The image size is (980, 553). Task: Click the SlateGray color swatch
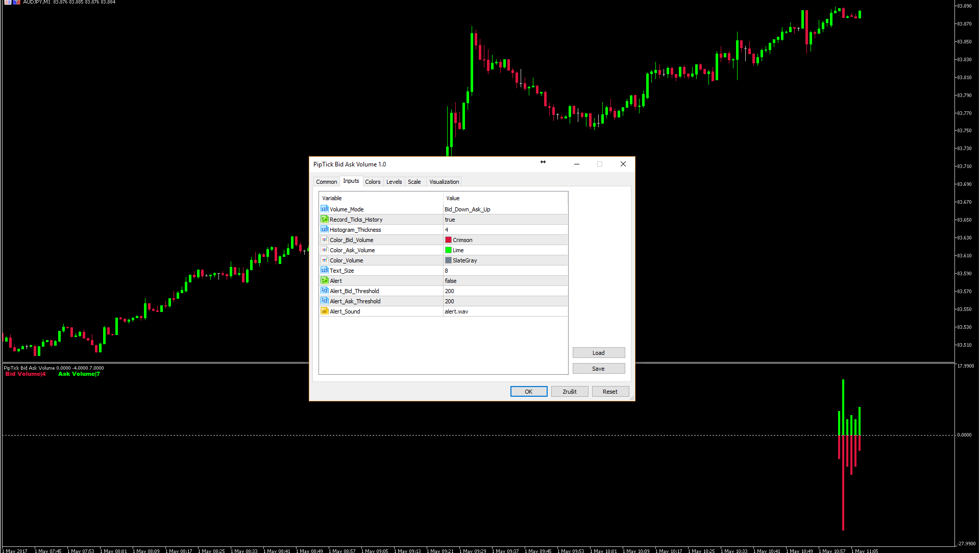click(x=448, y=260)
